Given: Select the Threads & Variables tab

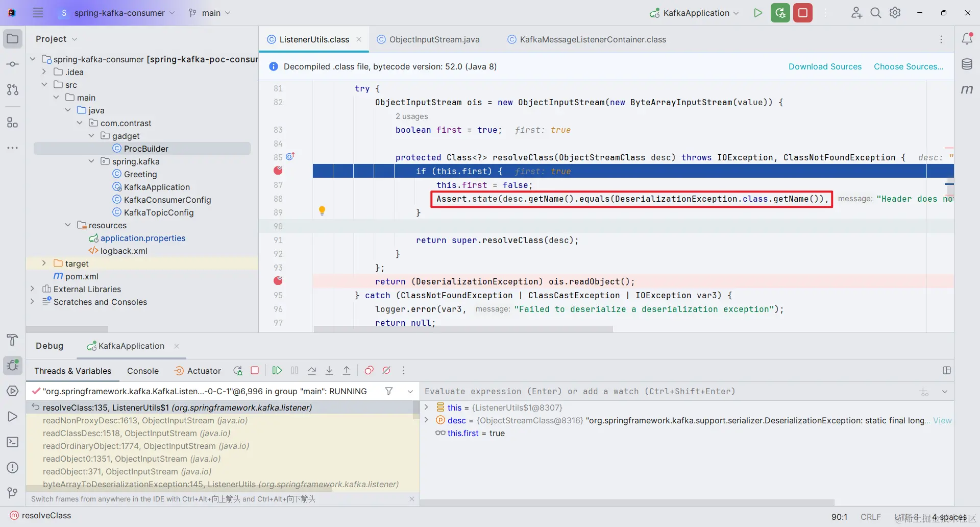Looking at the screenshot, I should [73, 371].
